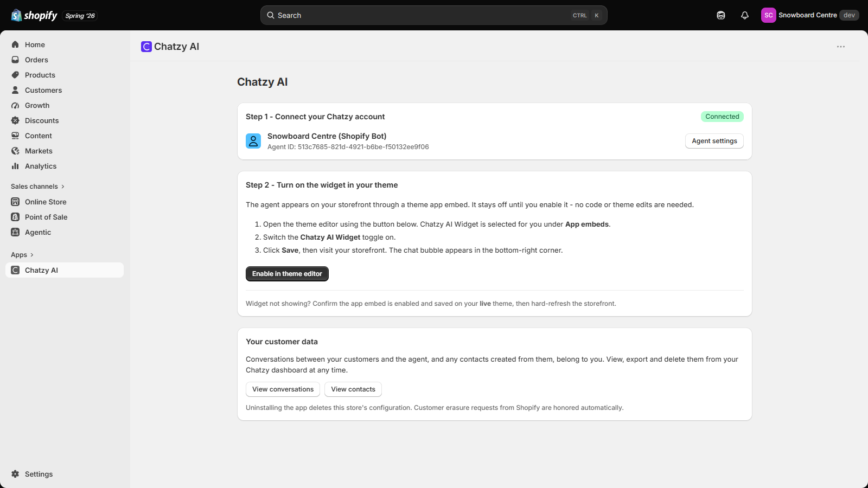Viewport: 868px width, 488px height.
Task: Click the Analytics bar chart icon
Action: coord(15,166)
